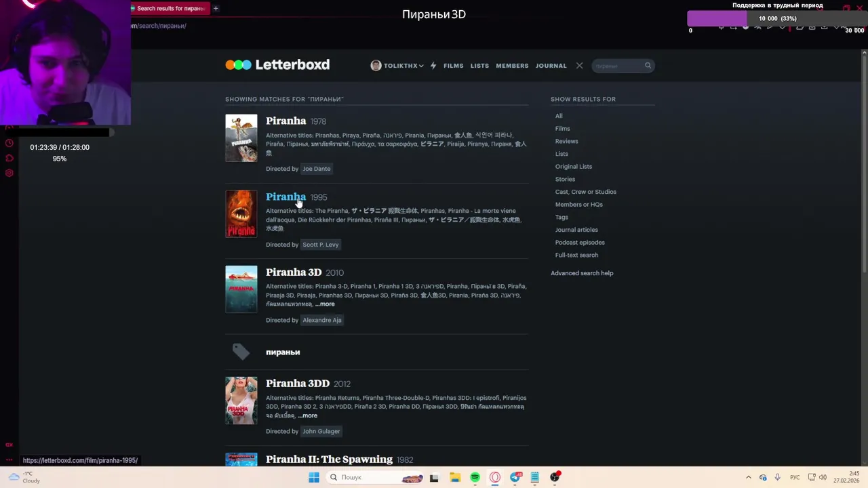Filter results by Podcast episodes
The width and height of the screenshot is (868, 488).
pos(580,243)
